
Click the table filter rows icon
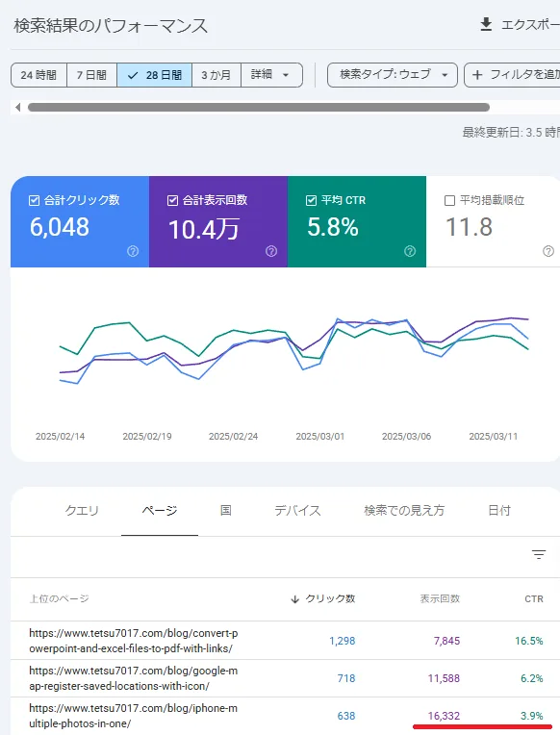(x=539, y=554)
